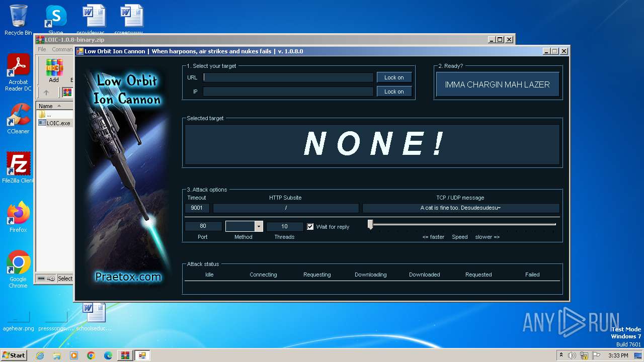
Task: Toggle the Wait for reply checkbox
Action: point(310,227)
